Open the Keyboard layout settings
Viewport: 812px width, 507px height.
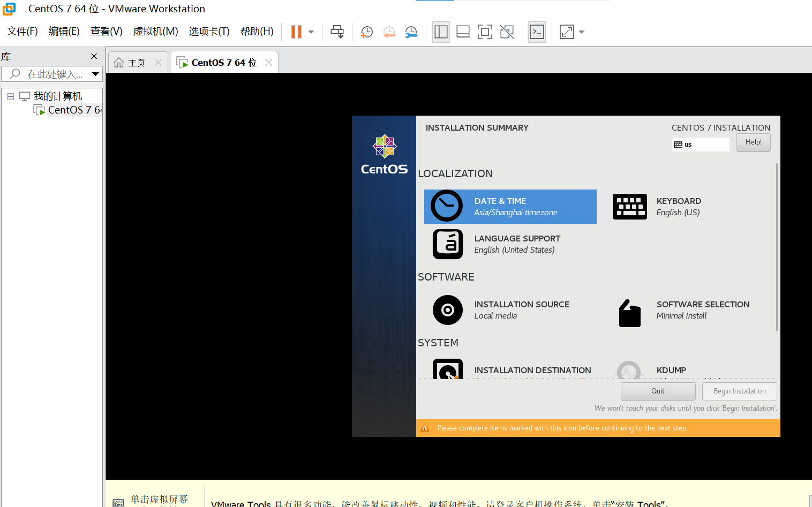pos(657,207)
